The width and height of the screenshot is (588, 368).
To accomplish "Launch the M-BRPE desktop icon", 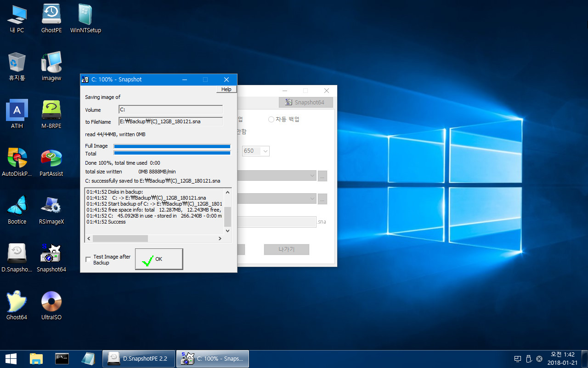I will [51, 114].
